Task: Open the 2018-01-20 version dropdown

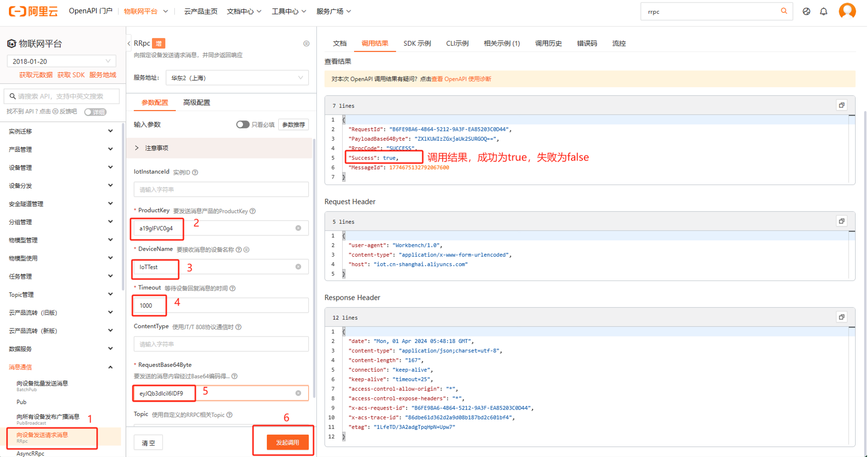Action: [x=61, y=61]
